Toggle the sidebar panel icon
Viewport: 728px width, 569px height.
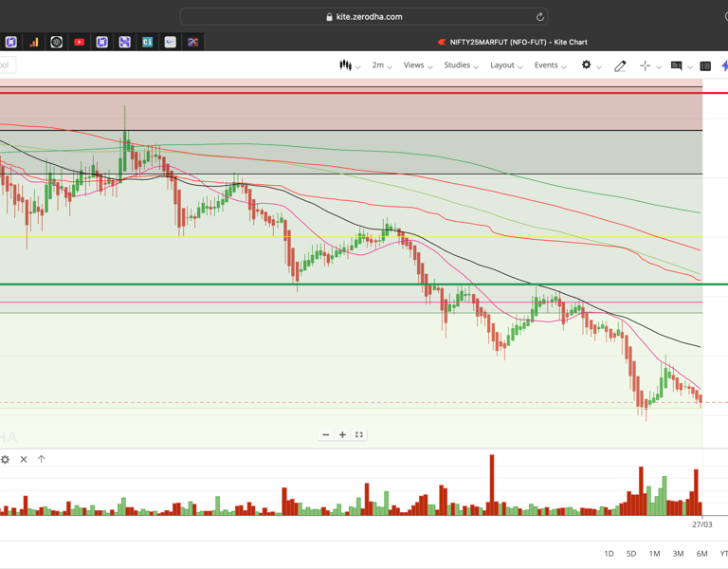click(x=705, y=66)
